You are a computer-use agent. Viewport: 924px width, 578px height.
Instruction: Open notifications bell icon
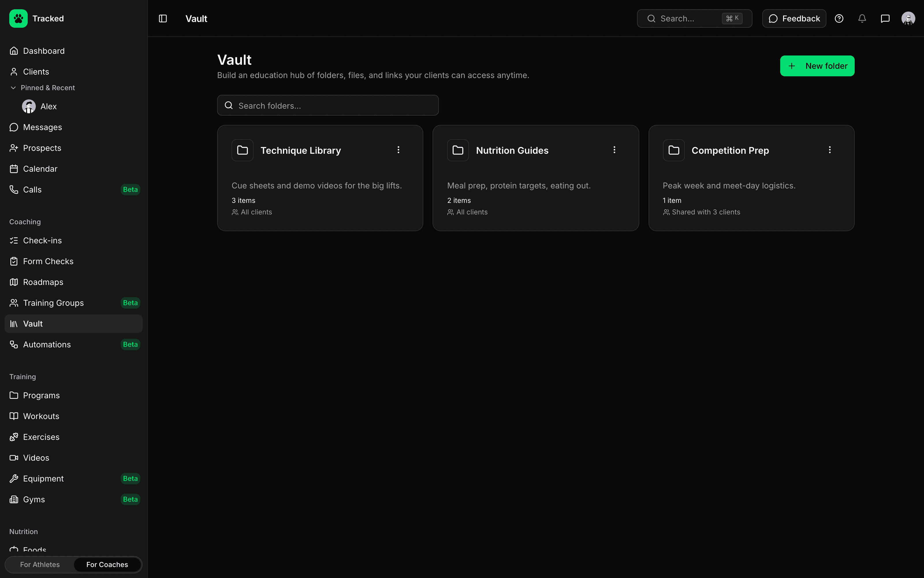coord(862,18)
